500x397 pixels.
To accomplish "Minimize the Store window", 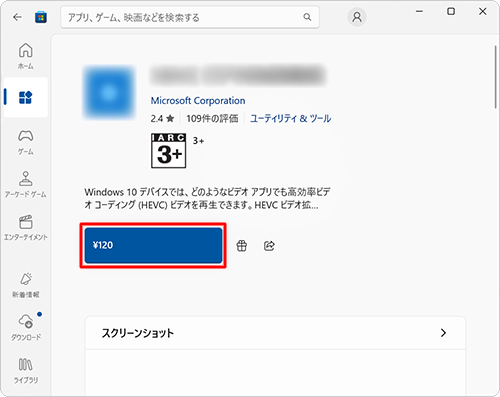I will 419,11.
